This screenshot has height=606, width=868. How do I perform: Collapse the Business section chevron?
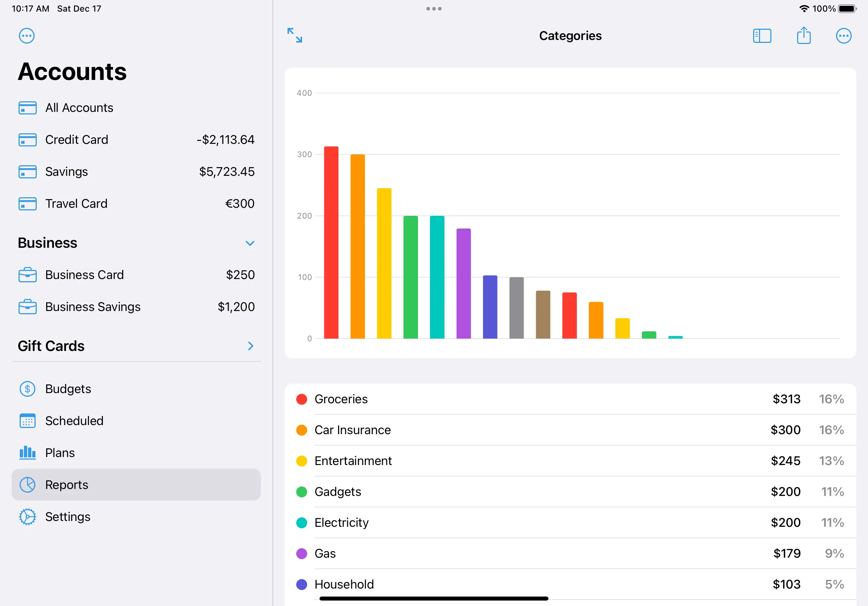click(250, 243)
